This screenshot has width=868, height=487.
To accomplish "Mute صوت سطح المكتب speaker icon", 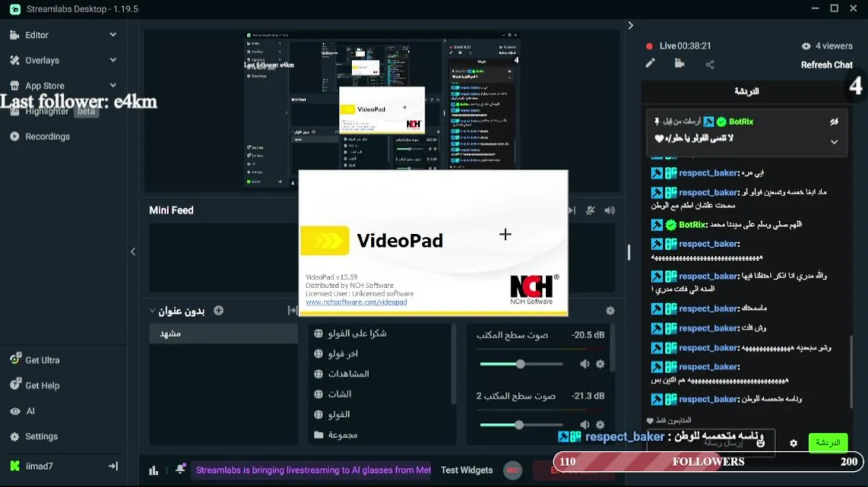I will [585, 364].
